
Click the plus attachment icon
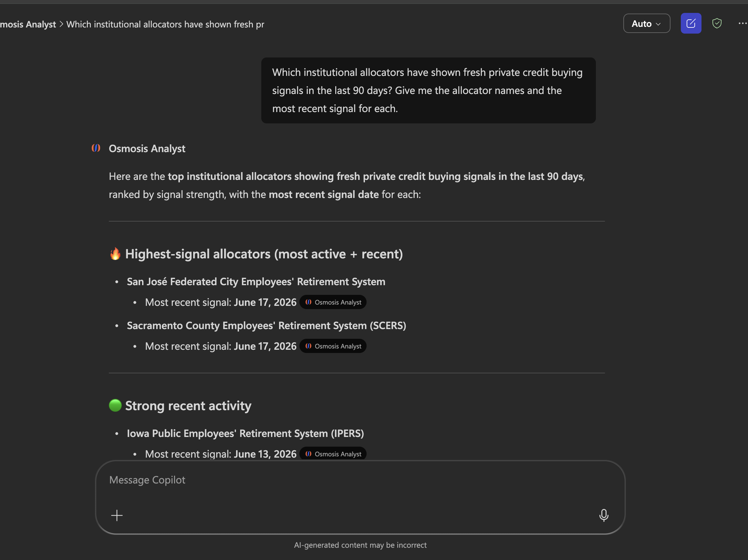(117, 515)
